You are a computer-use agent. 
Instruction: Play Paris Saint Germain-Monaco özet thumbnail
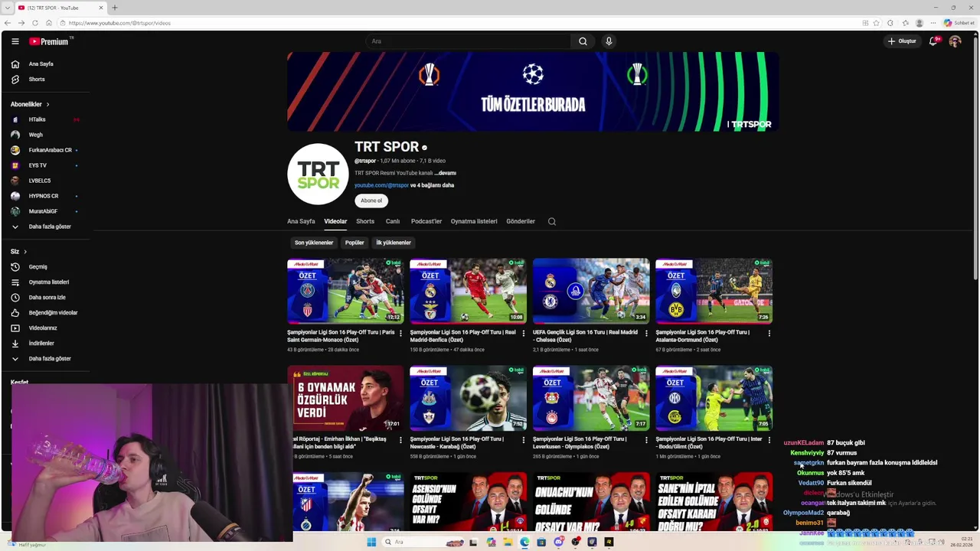point(345,292)
